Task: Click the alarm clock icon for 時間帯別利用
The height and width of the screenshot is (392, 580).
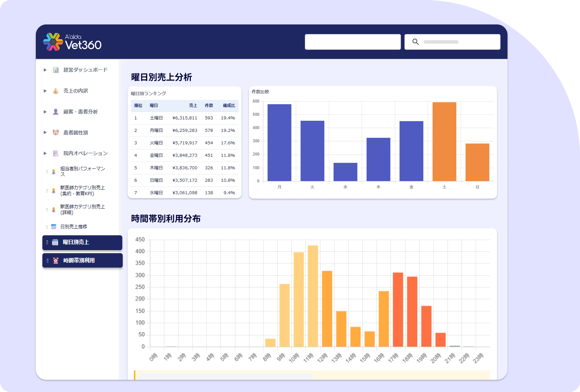Action: point(56,261)
